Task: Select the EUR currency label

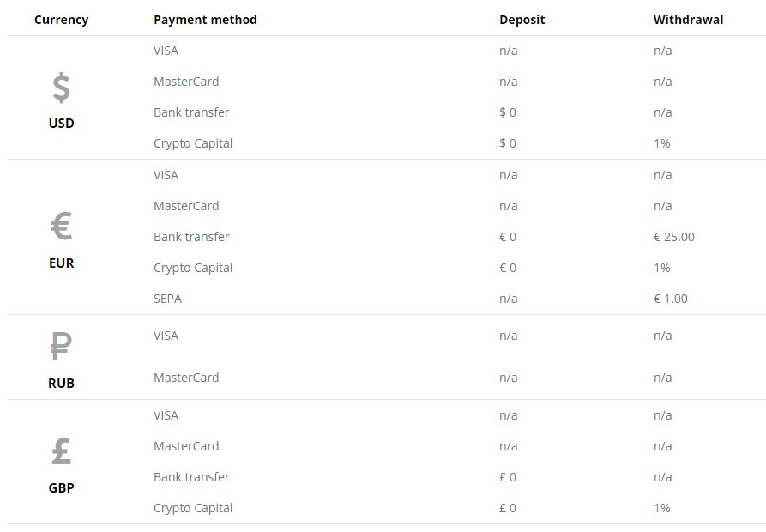Action: tap(62, 263)
